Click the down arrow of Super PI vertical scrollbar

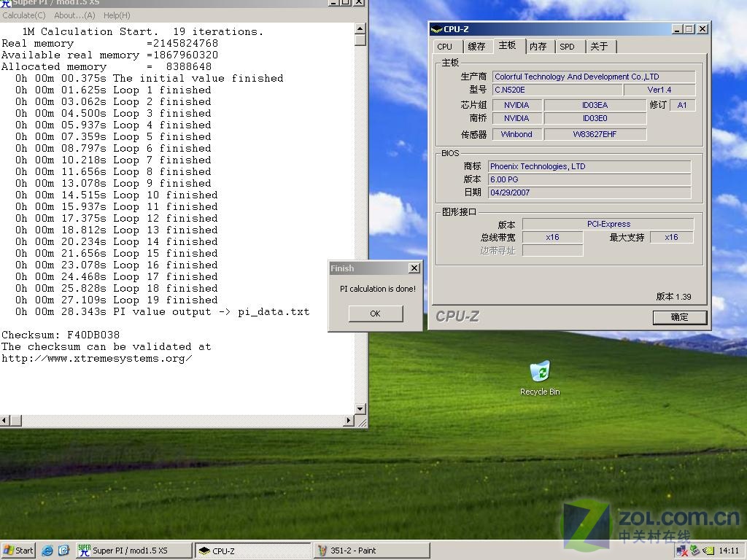[x=360, y=408]
